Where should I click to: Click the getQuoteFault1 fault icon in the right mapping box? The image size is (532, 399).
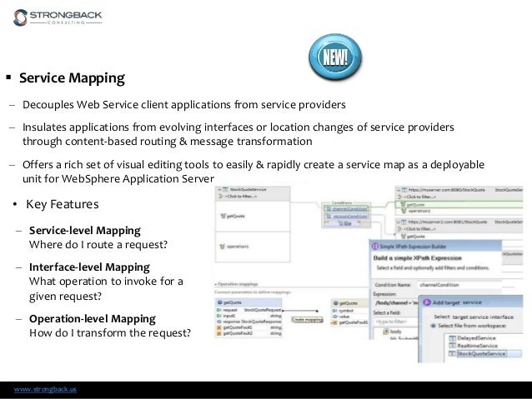(335, 322)
